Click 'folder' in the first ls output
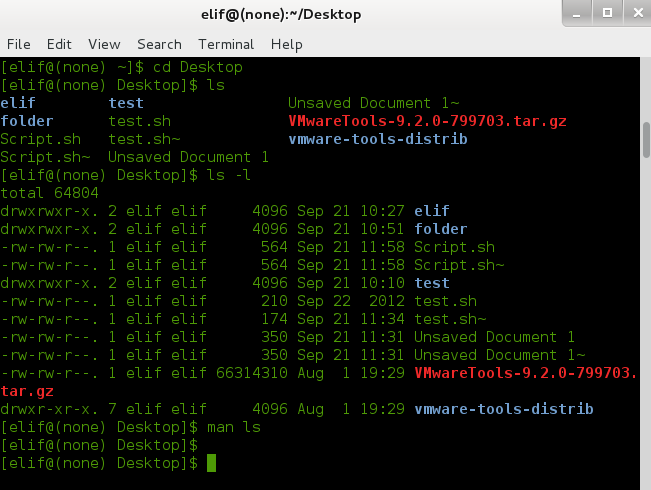 pyautogui.click(x=27, y=121)
